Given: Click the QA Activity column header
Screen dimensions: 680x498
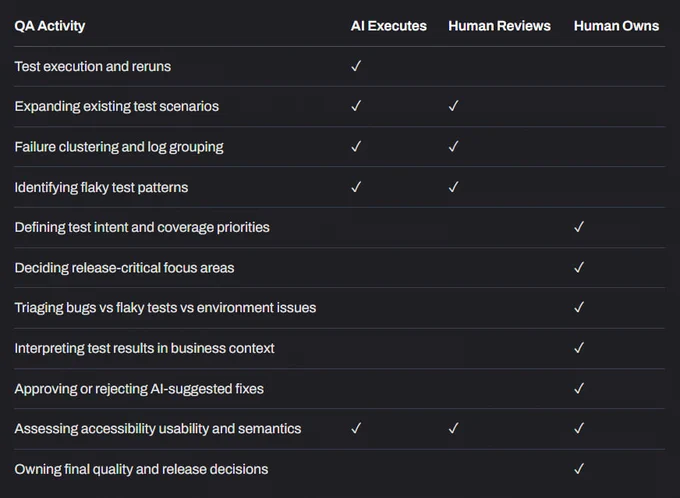Looking at the screenshot, I should [50, 26].
